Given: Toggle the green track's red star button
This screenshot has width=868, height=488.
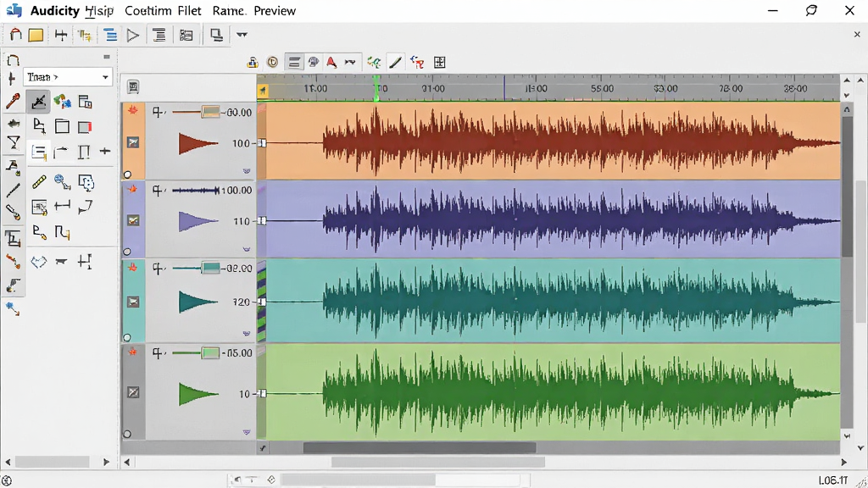Looking at the screenshot, I should (x=133, y=352).
